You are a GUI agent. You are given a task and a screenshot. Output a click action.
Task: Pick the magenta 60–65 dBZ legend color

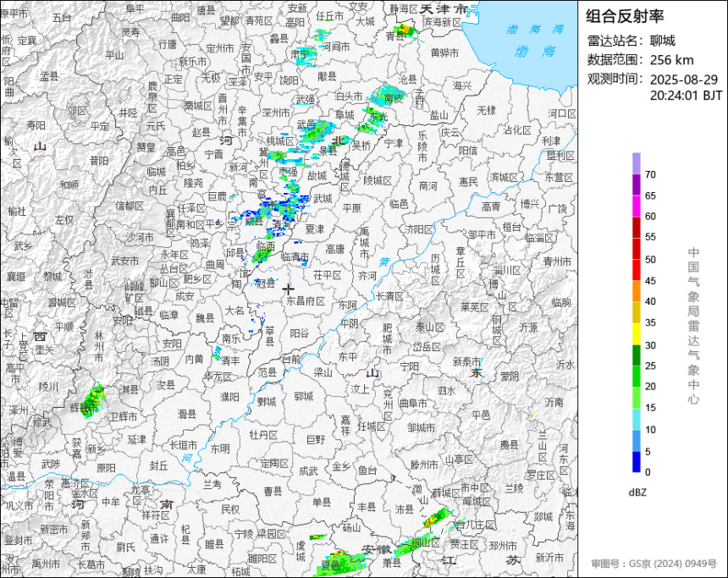pyautogui.click(x=636, y=206)
